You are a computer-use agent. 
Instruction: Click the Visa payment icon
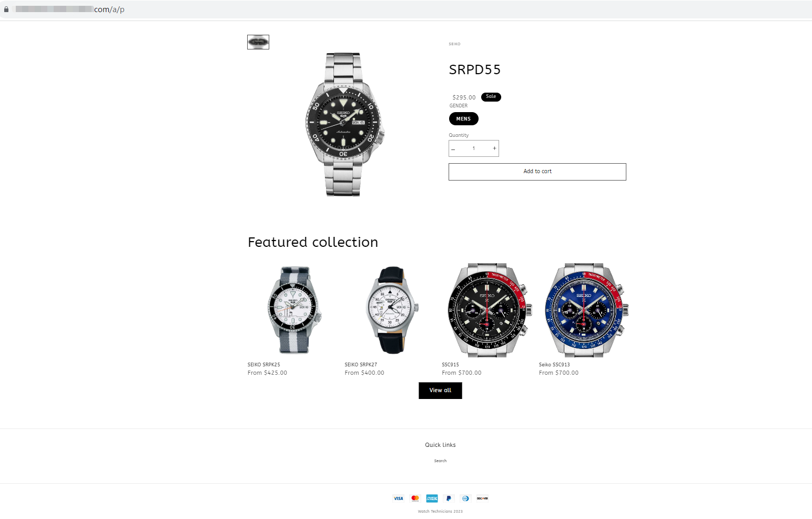(399, 498)
